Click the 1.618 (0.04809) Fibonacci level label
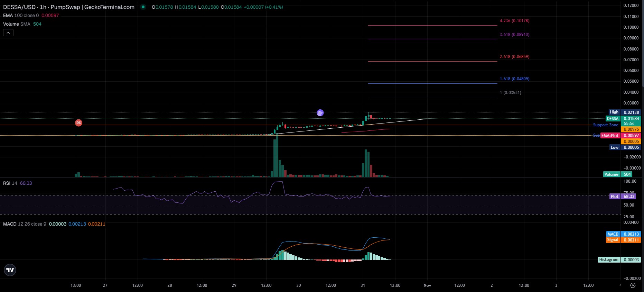 [514, 79]
